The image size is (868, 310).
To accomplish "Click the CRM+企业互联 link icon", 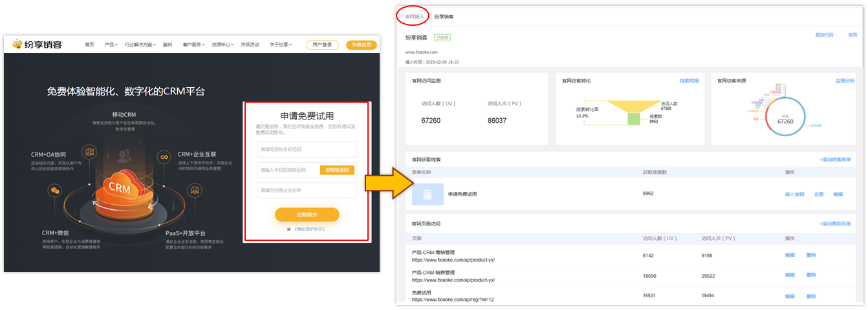I will (164, 157).
